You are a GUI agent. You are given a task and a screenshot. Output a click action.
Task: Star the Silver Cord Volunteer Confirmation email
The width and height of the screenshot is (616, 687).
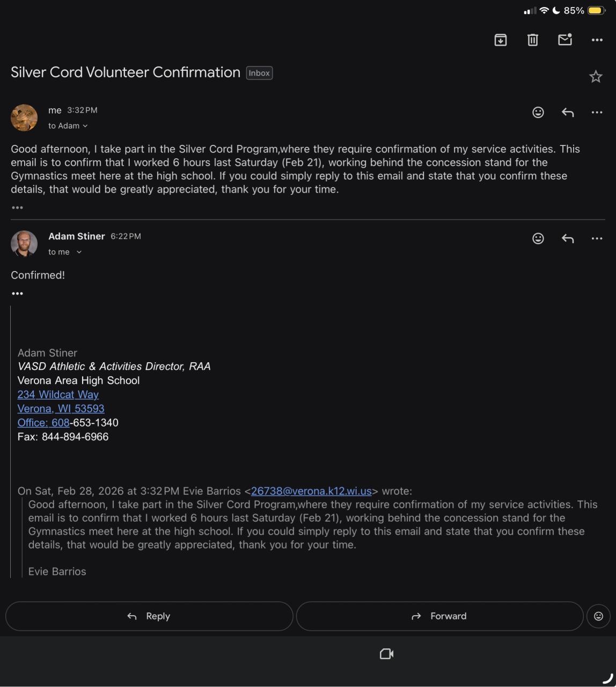click(596, 77)
